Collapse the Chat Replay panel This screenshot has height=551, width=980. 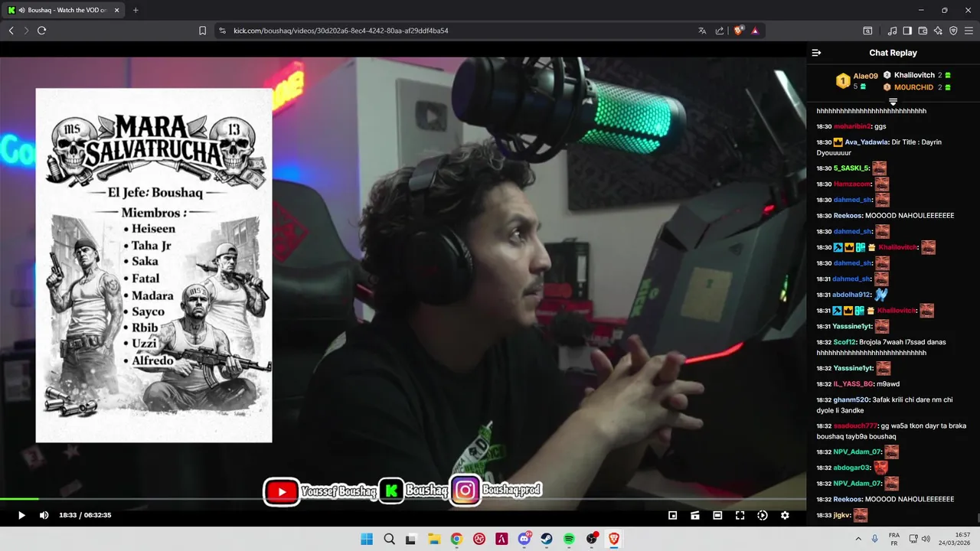click(x=816, y=53)
